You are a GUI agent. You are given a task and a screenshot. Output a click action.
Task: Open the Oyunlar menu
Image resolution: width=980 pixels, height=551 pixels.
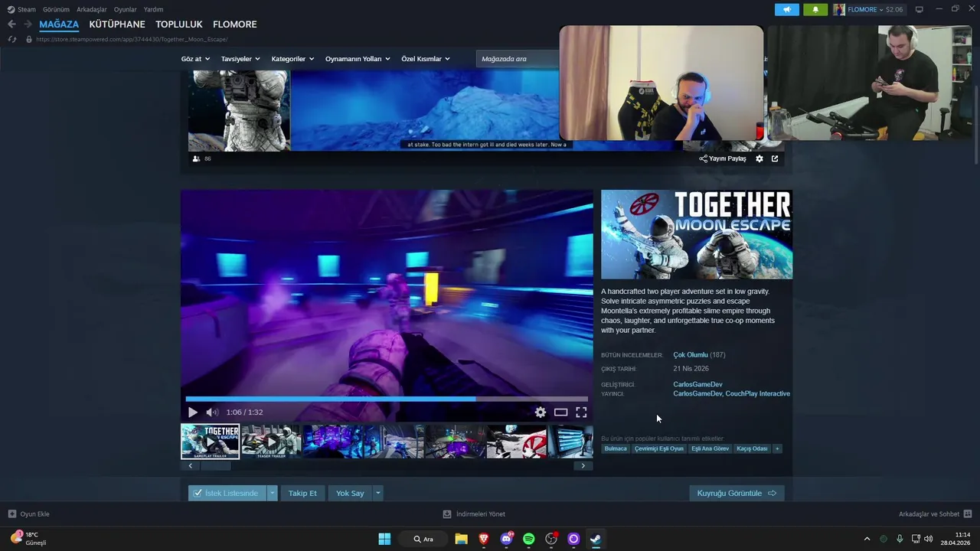coord(126,9)
